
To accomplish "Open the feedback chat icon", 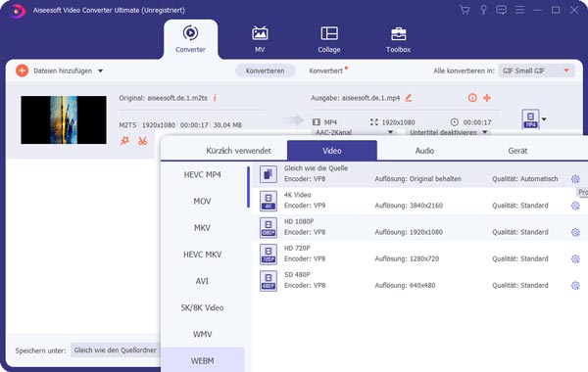I will click(x=501, y=10).
